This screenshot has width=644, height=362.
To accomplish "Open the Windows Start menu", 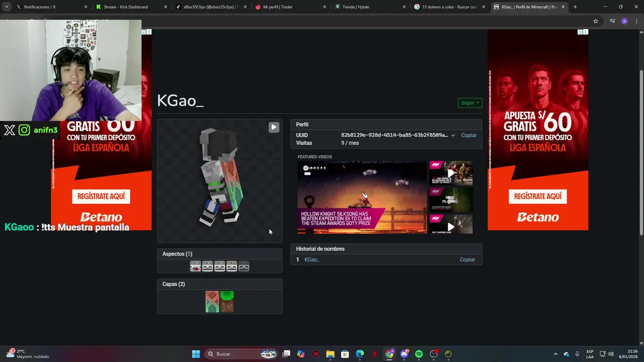I will (196, 354).
